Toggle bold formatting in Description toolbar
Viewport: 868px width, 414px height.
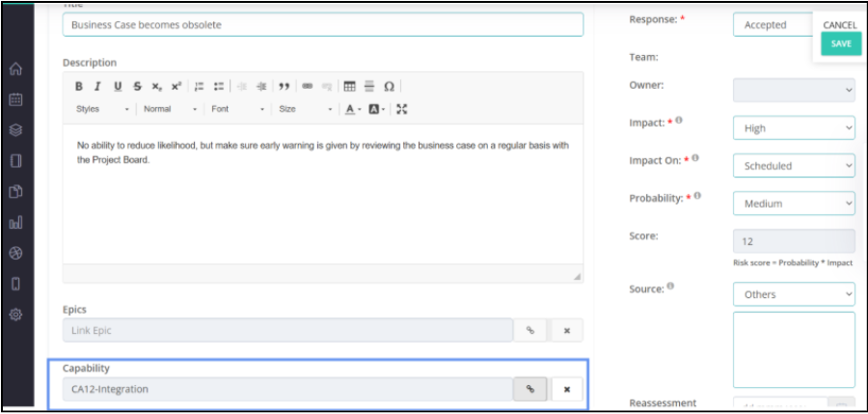[79, 87]
